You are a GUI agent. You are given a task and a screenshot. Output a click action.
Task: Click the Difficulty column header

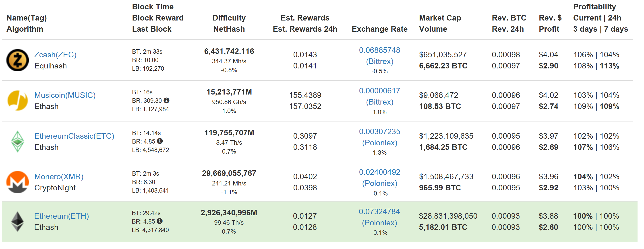(x=229, y=18)
